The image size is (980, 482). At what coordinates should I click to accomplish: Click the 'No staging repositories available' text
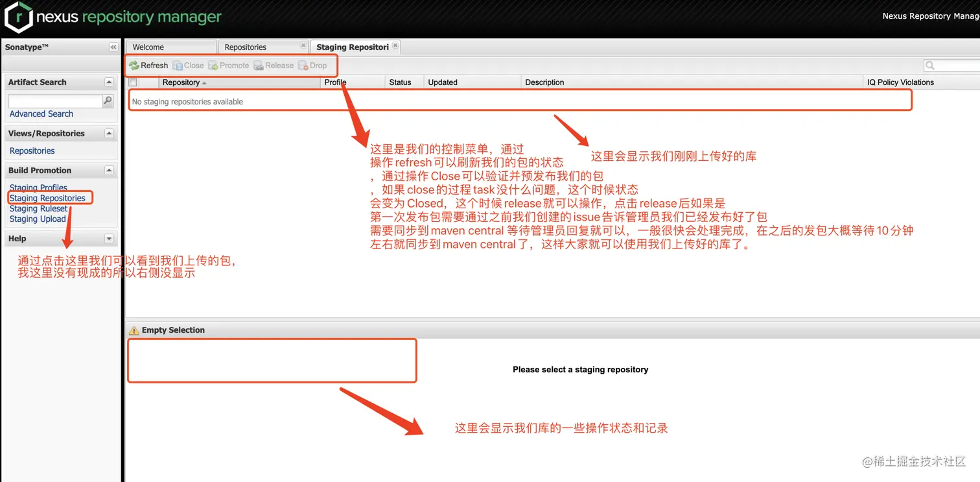(x=187, y=102)
